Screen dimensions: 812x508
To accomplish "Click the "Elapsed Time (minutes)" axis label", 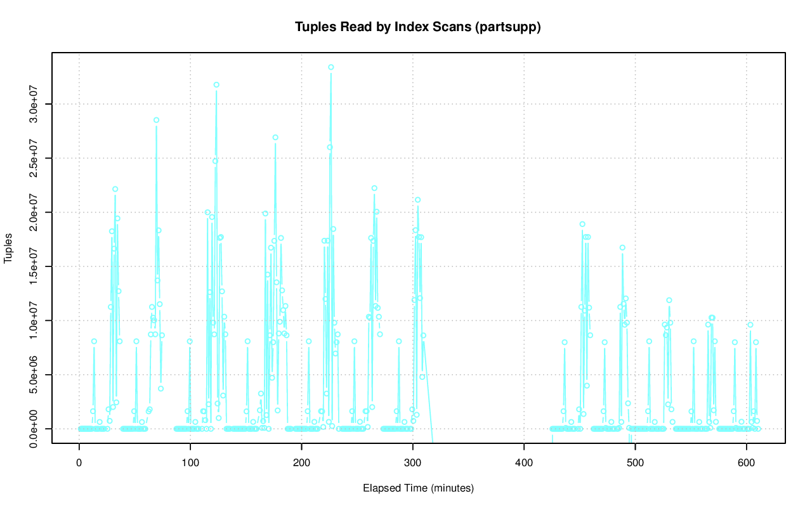I will tap(418, 488).
